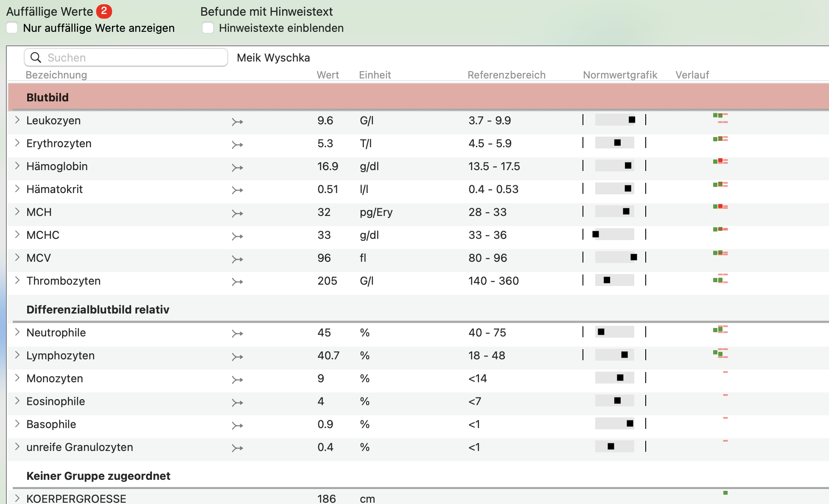
Task: Expand the Hämatokrit row
Action: [17, 189]
